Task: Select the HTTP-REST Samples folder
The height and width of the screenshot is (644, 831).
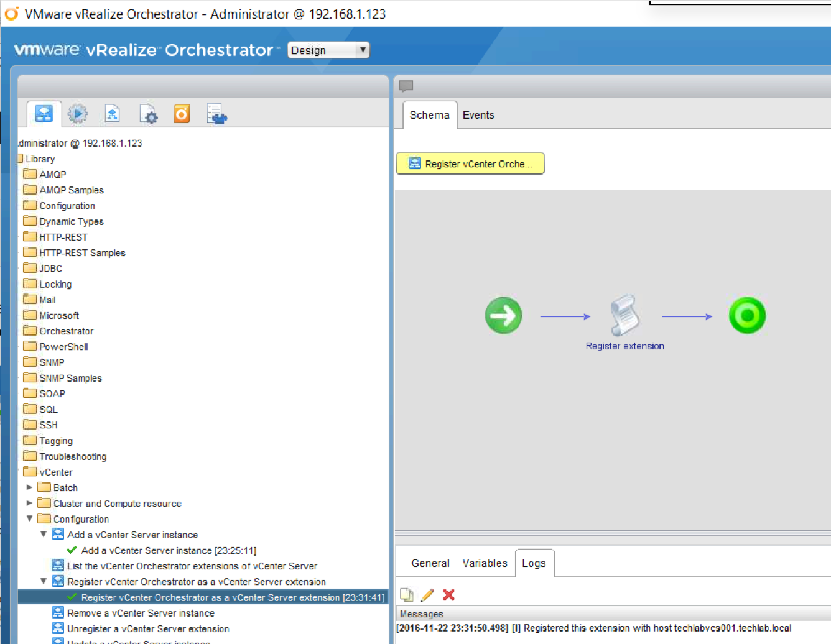Action: tap(82, 253)
